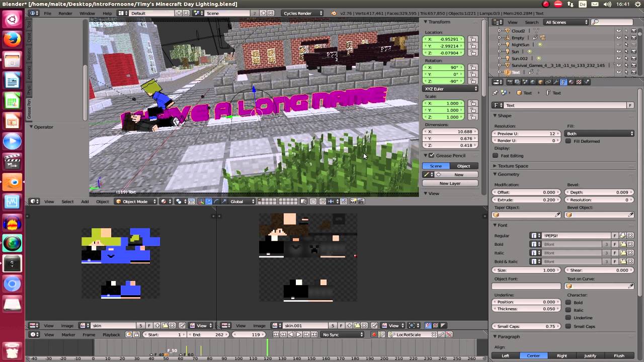The image size is (644, 362).
Task: Select the Scene grease pencil source
Action: click(436, 166)
